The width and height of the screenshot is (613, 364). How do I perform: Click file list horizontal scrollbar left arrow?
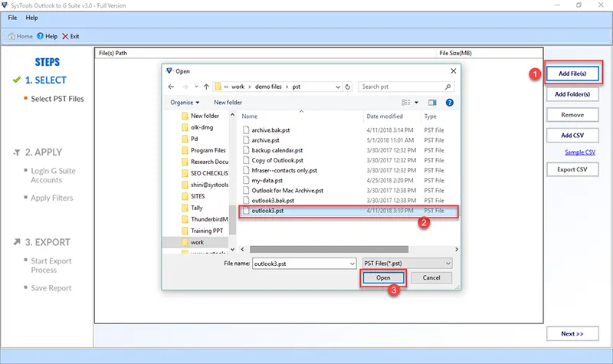242,250
